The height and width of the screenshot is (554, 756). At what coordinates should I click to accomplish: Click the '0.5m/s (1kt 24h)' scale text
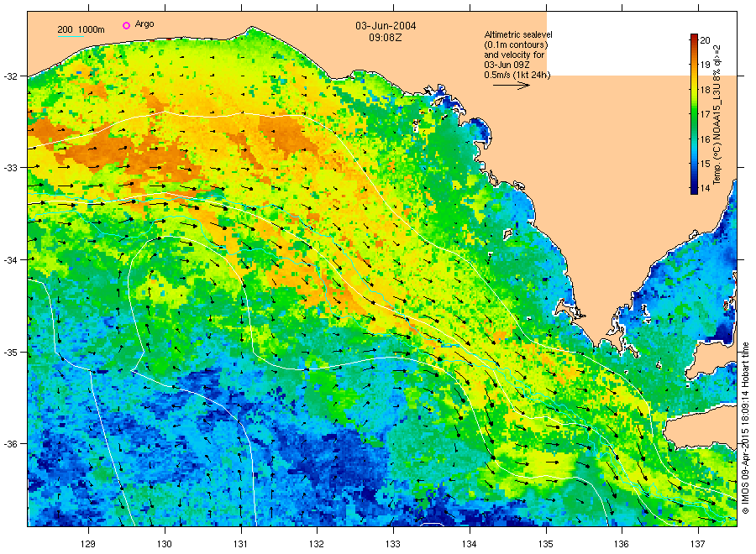pyautogui.click(x=517, y=75)
